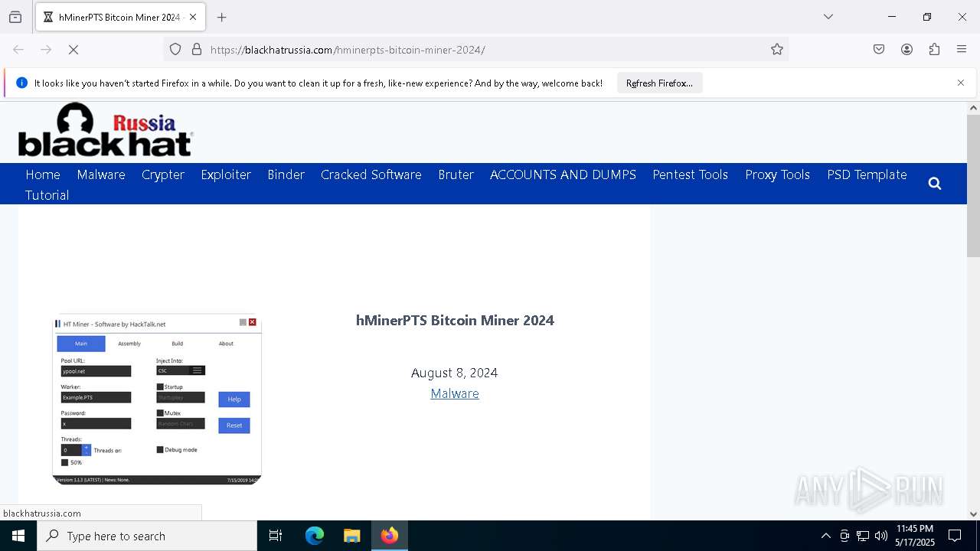Click the August 8, 2024 date text

tap(455, 373)
